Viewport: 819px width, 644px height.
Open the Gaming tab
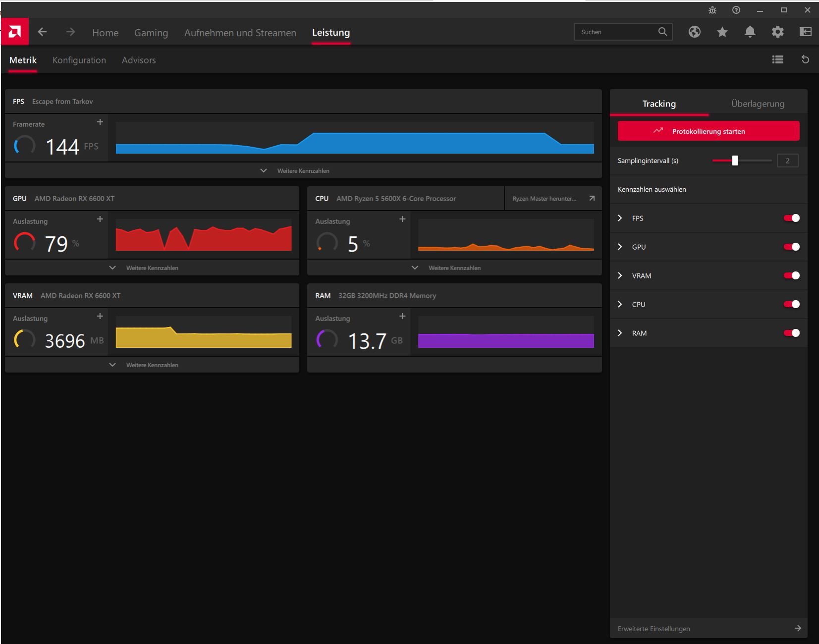tap(151, 33)
